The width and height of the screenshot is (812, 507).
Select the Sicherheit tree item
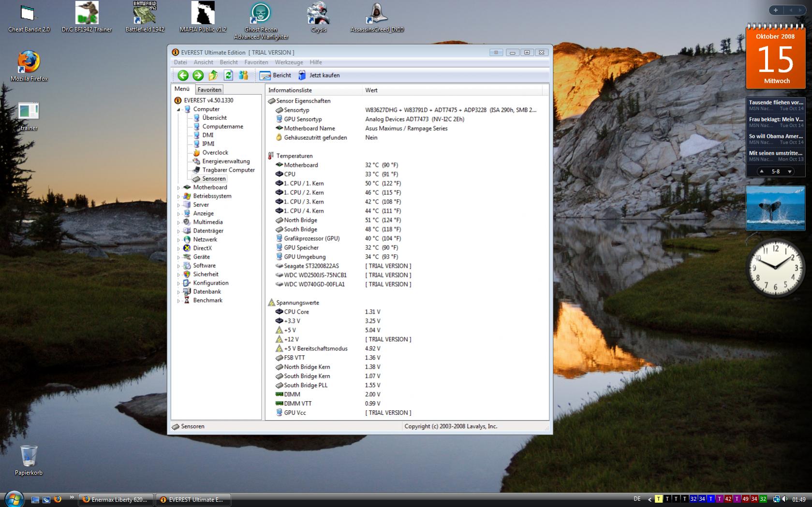click(x=206, y=275)
